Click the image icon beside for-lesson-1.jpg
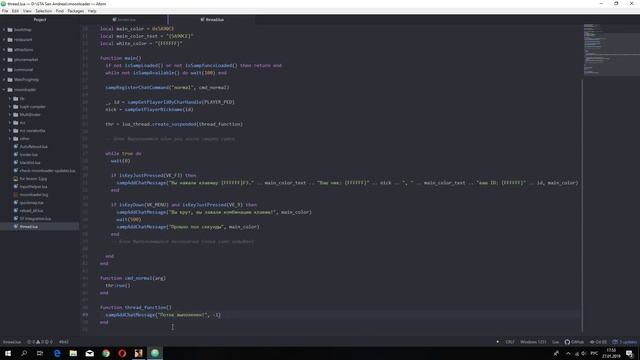Image resolution: width=640 pixels, height=360 pixels. [x=16, y=179]
